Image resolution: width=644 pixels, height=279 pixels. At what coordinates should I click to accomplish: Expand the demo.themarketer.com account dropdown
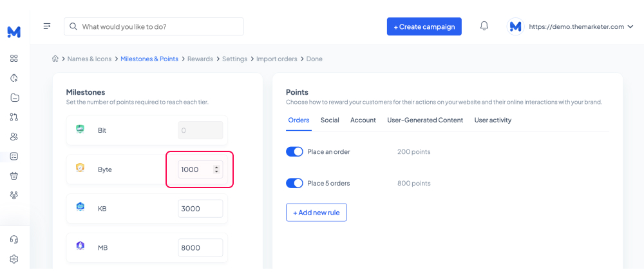click(x=630, y=26)
